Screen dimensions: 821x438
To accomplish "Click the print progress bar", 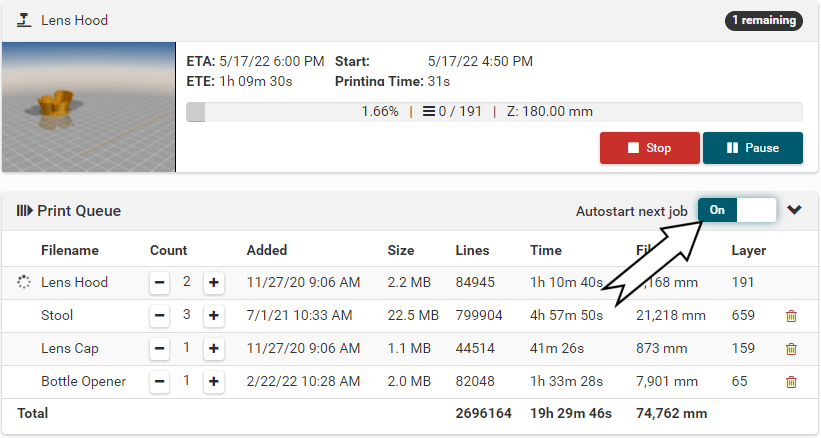I will (x=494, y=112).
